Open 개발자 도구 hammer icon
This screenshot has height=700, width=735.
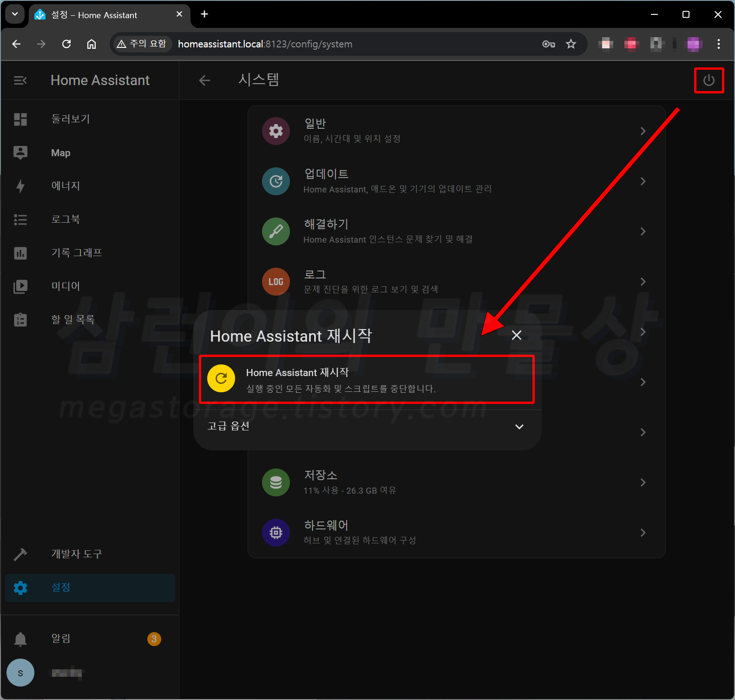pos(20,554)
